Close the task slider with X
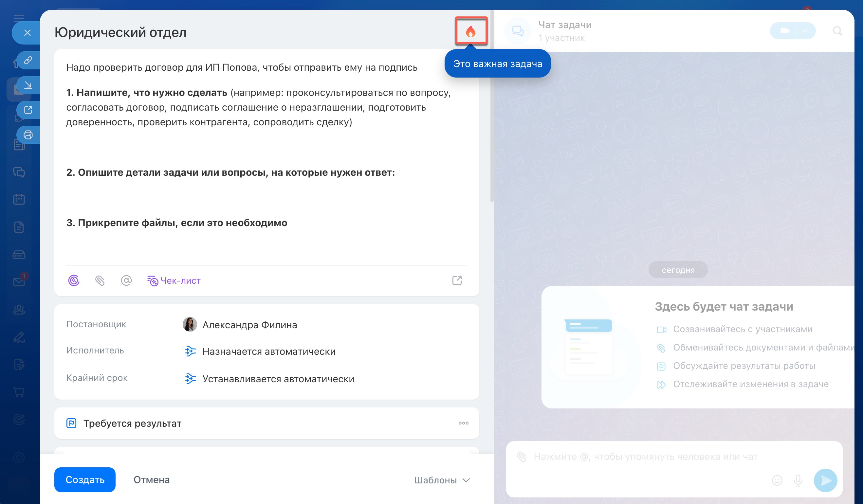Image resolution: width=863 pixels, height=504 pixels. point(28,33)
